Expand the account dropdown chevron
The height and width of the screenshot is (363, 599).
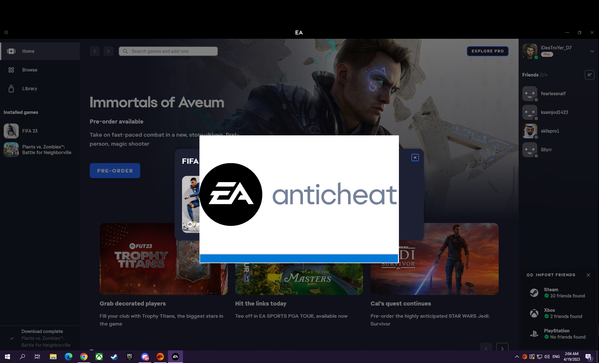point(592,51)
